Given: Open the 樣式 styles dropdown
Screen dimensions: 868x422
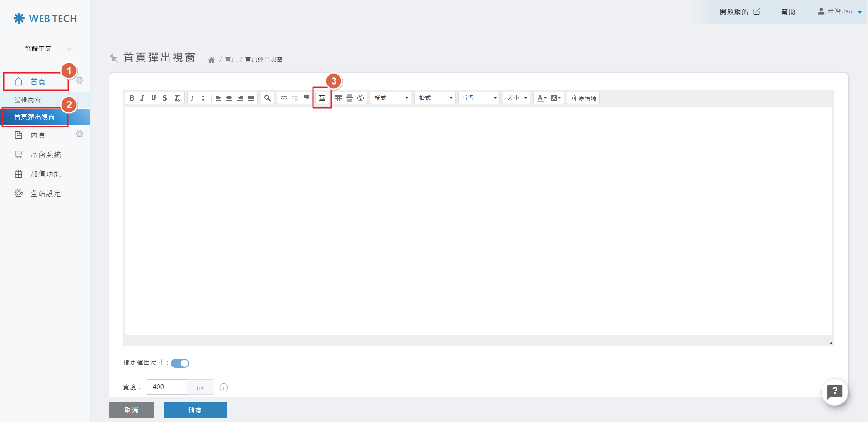Looking at the screenshot, I should point(391,98).
